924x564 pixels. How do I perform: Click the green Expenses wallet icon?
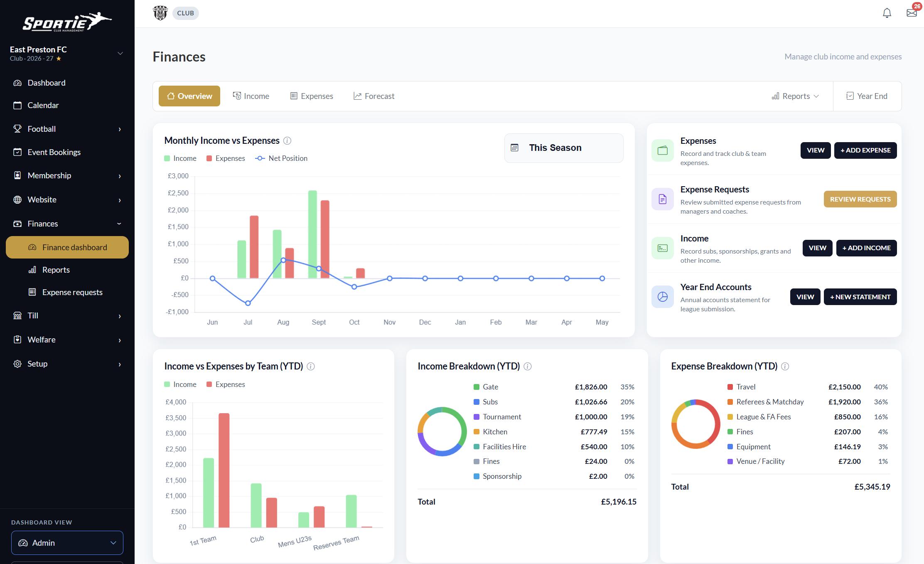663,150
